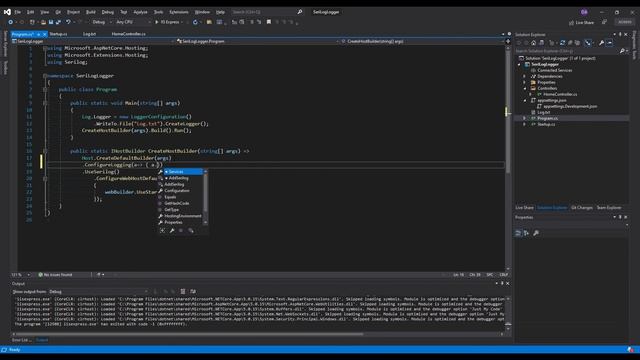Click the Alphabetical sort icon in the Properties panel
640x360 pixels.
pyautogui.click(x=527, y=233)
